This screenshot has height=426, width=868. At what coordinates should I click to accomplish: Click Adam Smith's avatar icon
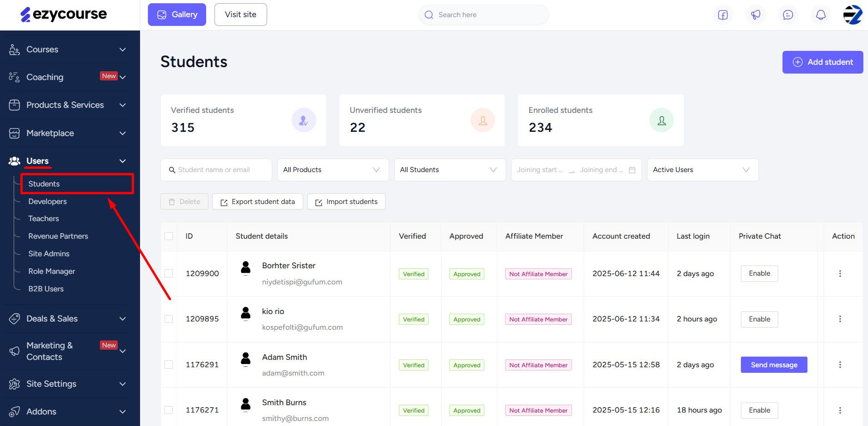246,358
